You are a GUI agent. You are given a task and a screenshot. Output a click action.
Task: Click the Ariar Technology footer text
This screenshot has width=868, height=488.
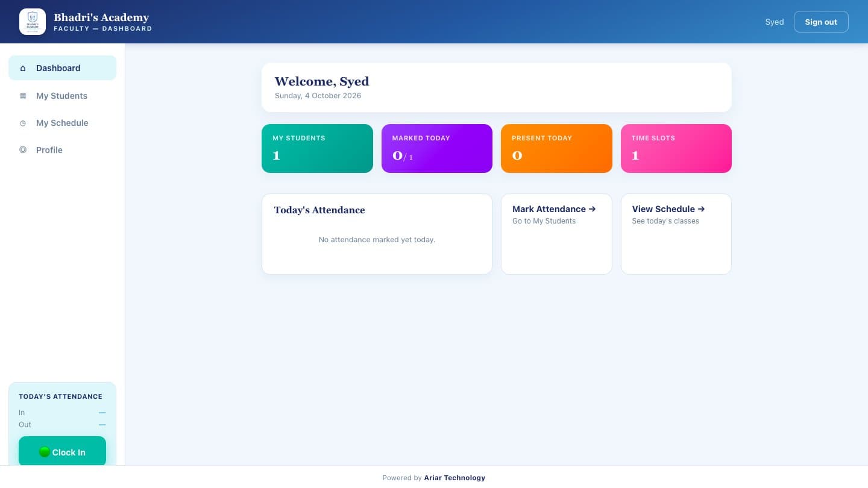[454, 478]
